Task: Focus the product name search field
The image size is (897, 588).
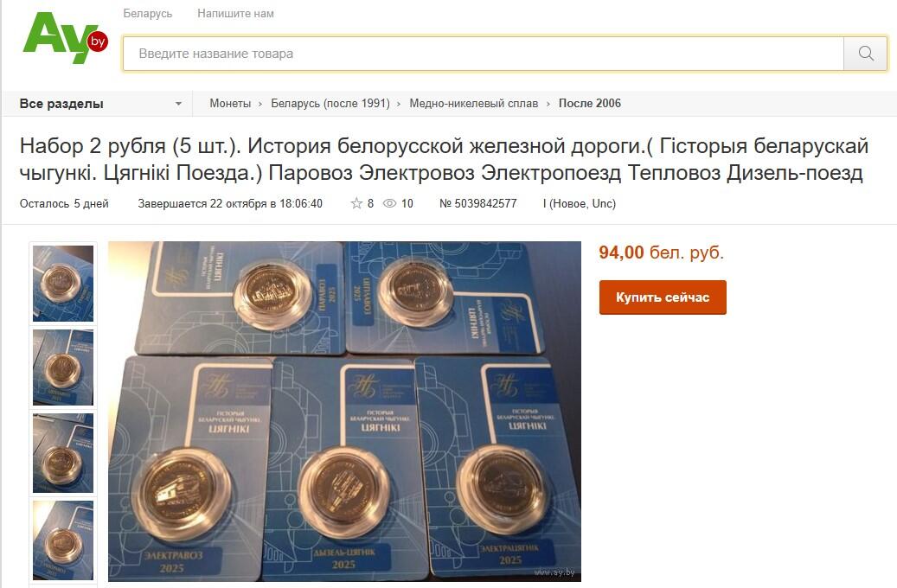Action: [x=484, y=54]
